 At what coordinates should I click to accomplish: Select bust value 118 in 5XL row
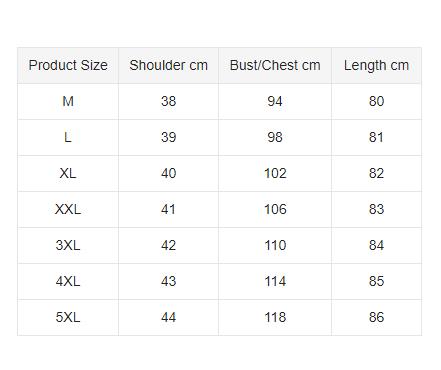[275, 317]
